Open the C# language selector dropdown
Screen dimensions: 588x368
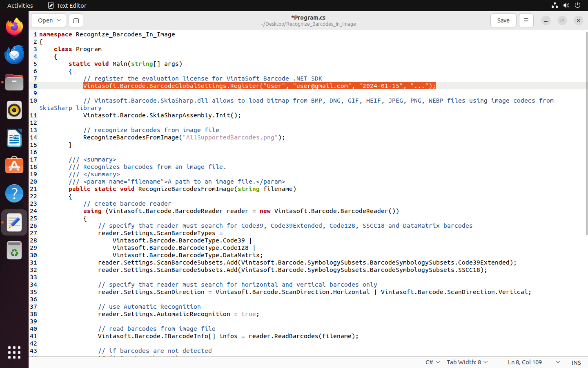(x=432, y=362)
